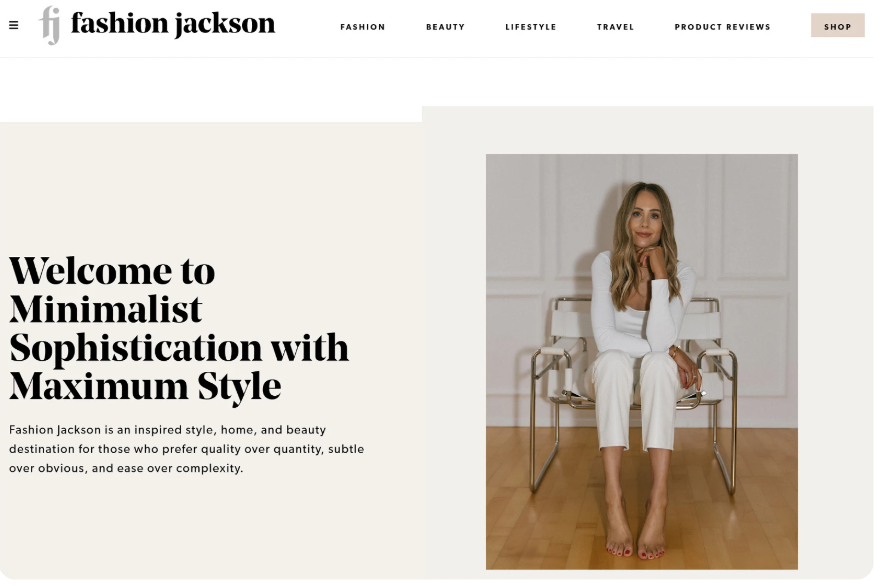Open the hamburger menu icon
881x586 pixels.
point(13,25)
